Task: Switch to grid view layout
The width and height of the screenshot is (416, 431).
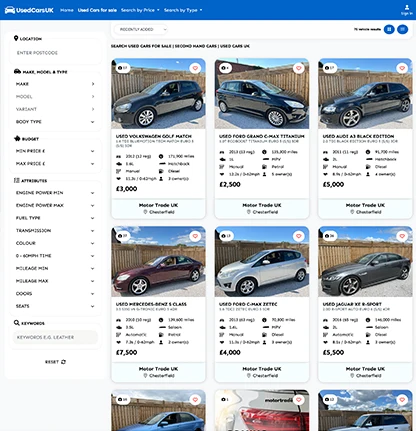Action: point(389,29)
